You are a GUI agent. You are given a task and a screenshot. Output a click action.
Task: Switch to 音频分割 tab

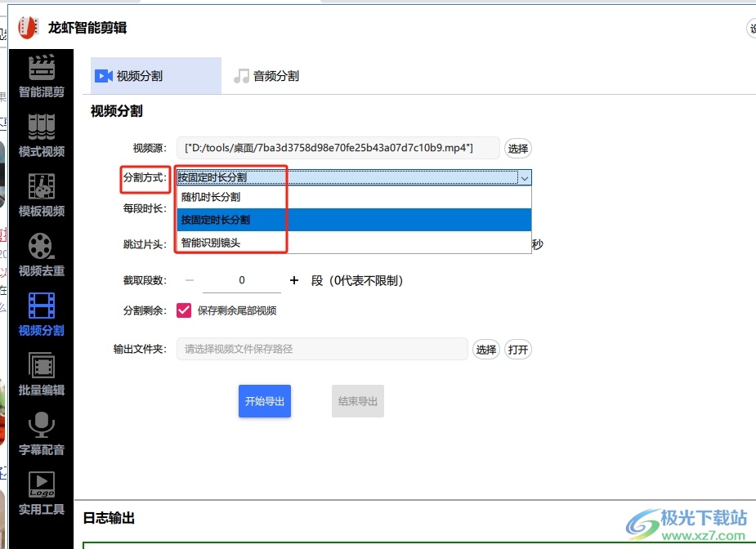tap(267, 76)
